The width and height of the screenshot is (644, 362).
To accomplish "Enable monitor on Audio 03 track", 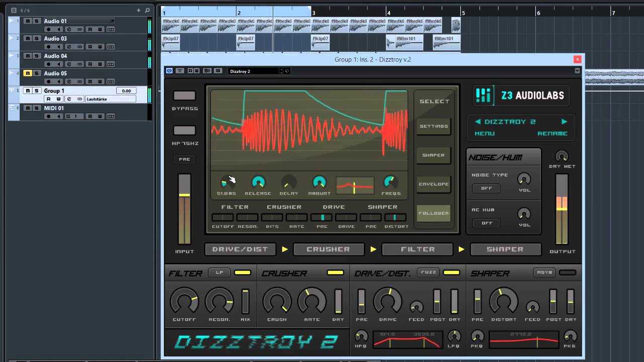I will pyautogui.click(x=59, y=47).
